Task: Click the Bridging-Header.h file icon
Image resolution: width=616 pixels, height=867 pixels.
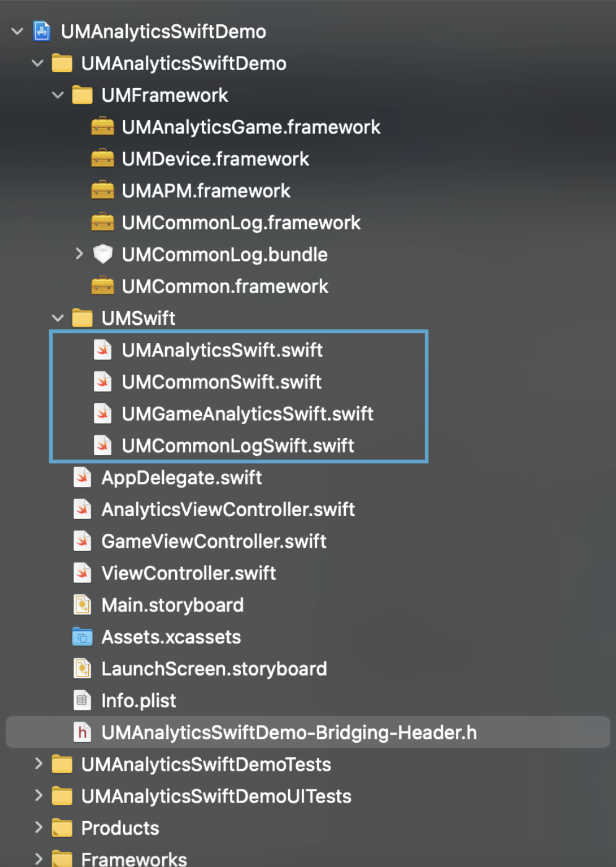Action: click(82, 732)
